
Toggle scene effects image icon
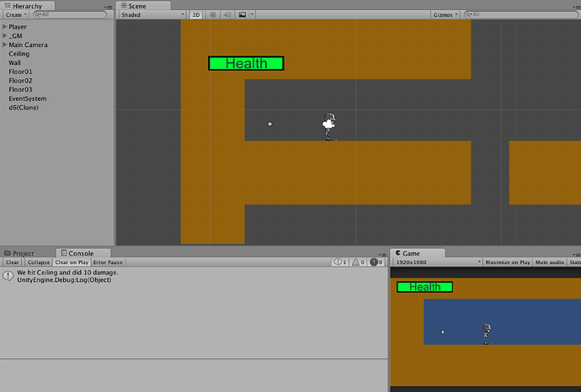pyautogui.click(x=242, y=15)
